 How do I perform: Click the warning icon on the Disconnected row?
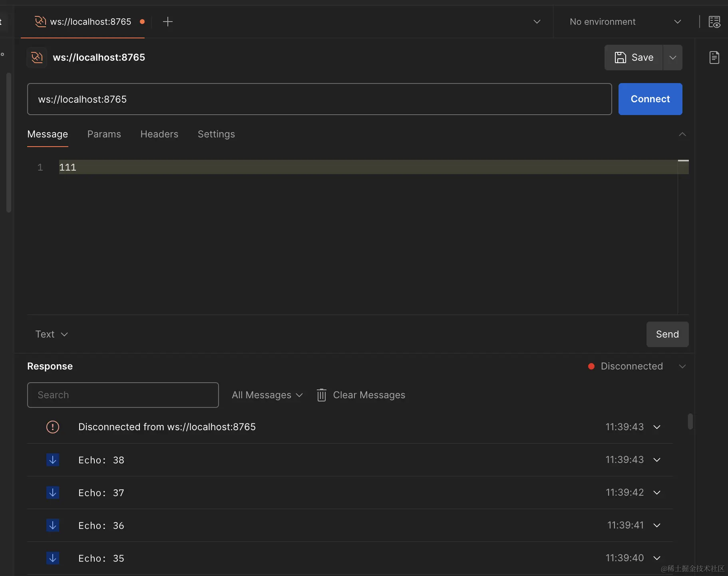point(53,427)
